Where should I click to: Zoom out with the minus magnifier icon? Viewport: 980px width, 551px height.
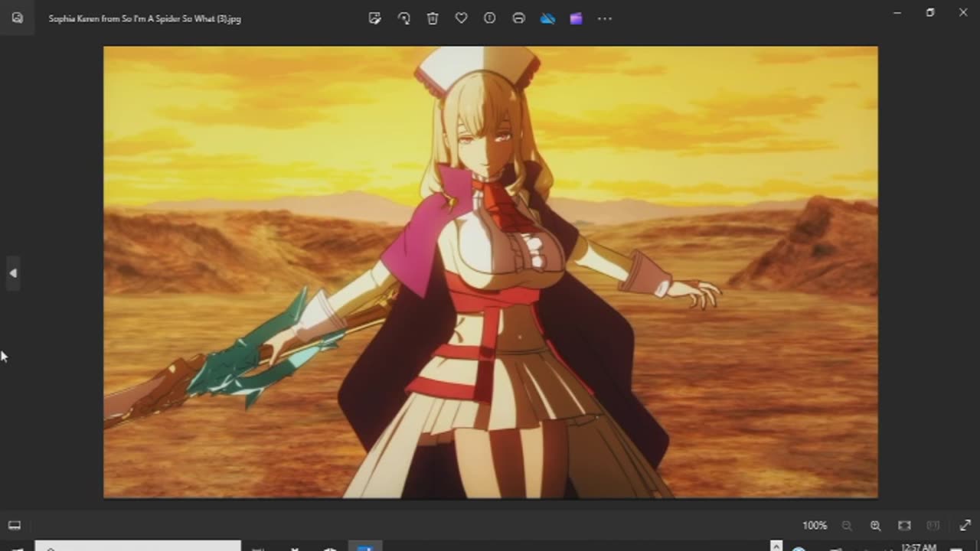pos(847,526)
